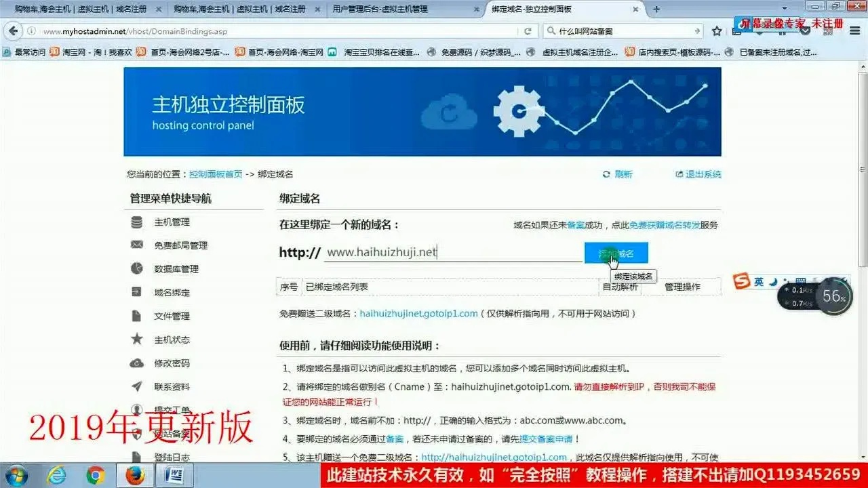Select the 域名绑定 sidebar icon
This screenshot has height=488, width=868.
tap(137, 292)
